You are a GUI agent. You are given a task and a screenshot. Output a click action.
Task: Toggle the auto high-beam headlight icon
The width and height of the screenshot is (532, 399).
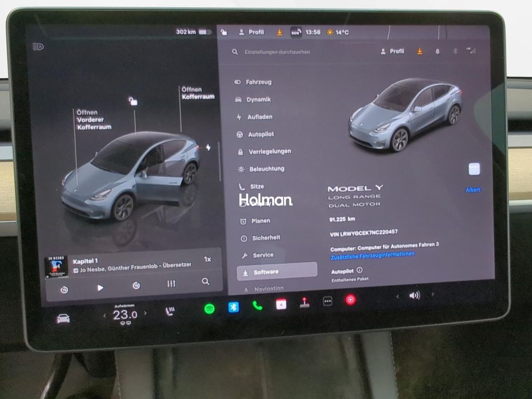37,47
